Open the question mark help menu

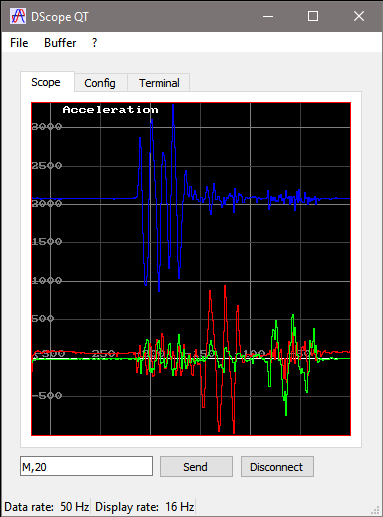tap(94, 43)
